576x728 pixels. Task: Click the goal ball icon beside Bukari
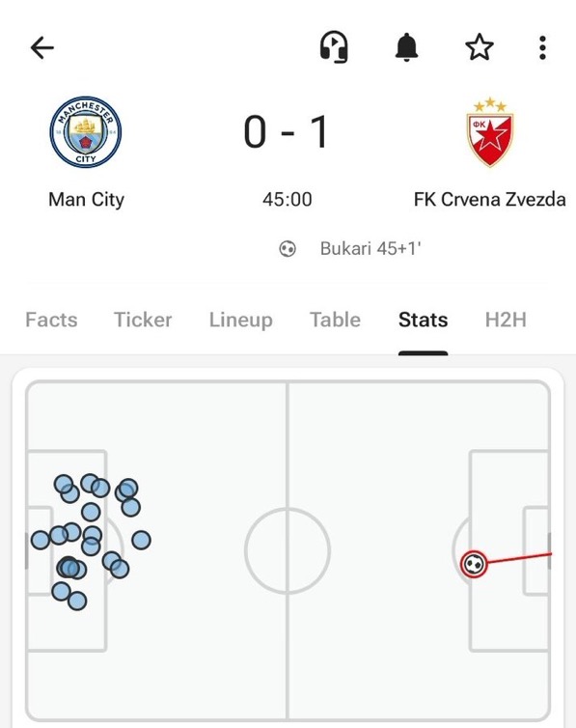point(288,249)
